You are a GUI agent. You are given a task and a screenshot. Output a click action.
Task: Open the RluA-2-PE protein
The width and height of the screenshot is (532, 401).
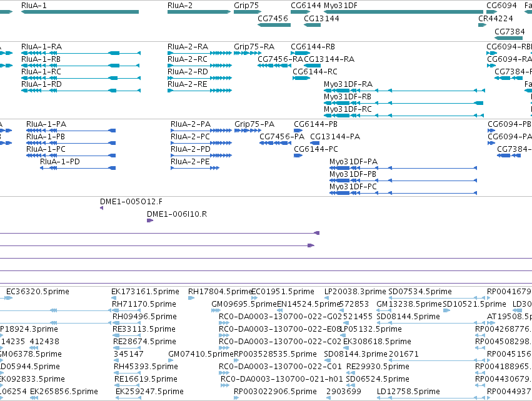[195, 168]
